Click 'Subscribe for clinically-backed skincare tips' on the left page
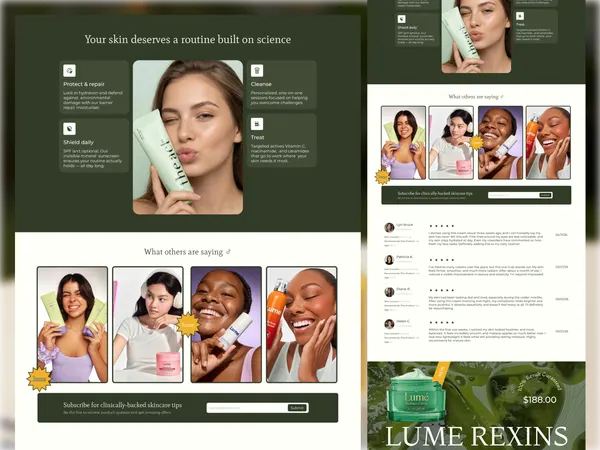This screenshot has height=450, width=600. point(122,405)
